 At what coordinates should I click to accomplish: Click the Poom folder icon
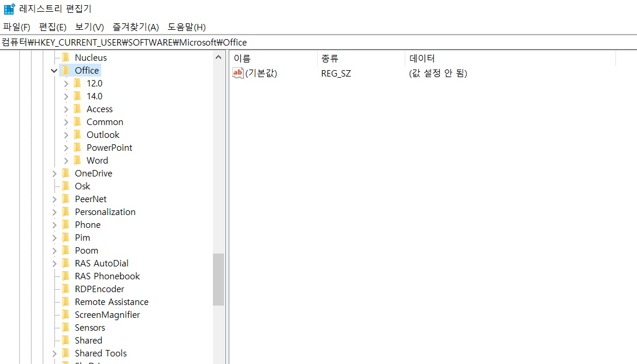[66, 251]
